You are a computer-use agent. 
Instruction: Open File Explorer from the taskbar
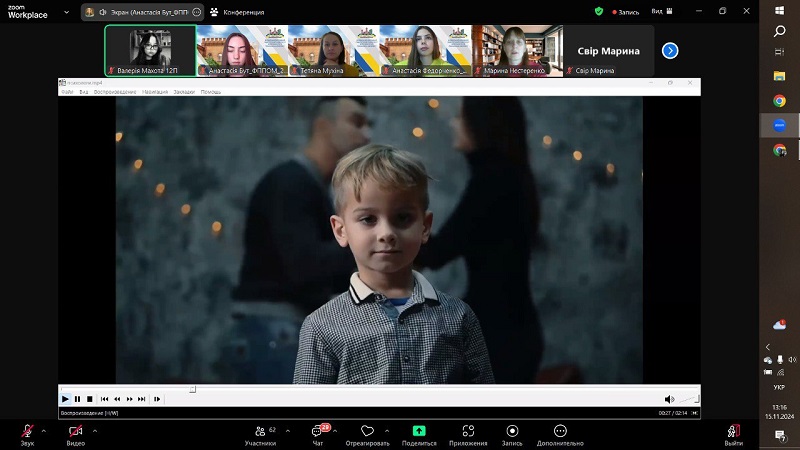[779, 76]
